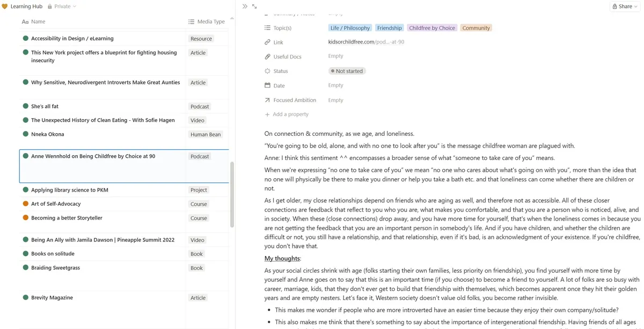
Task: Click the empty Focused Ambition field
Action: click(336, 100)
